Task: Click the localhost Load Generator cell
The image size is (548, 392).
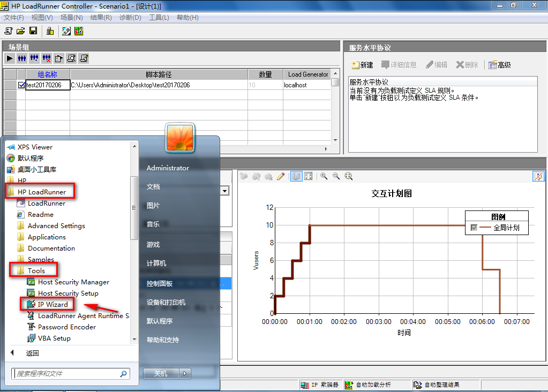Action: click(306, 85)
